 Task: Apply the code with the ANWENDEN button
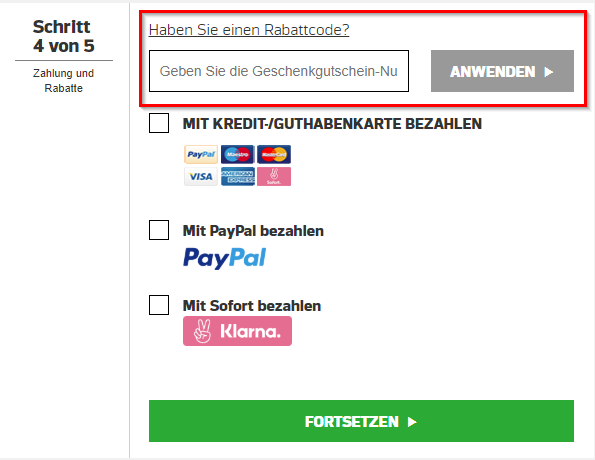pyautogui.click(x=502, y=71)
